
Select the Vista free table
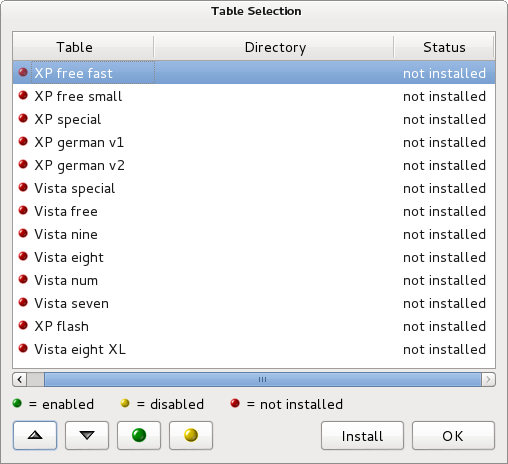coord(254,211)
